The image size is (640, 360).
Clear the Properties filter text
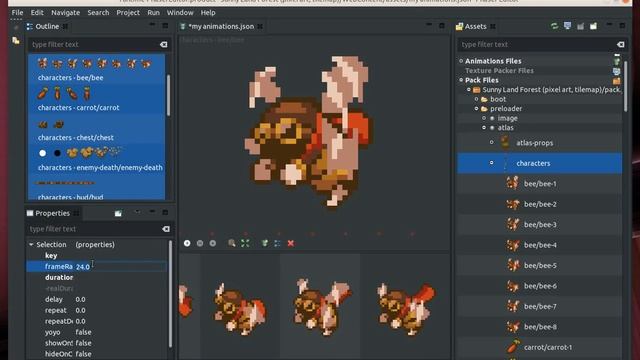pos(166,229)
